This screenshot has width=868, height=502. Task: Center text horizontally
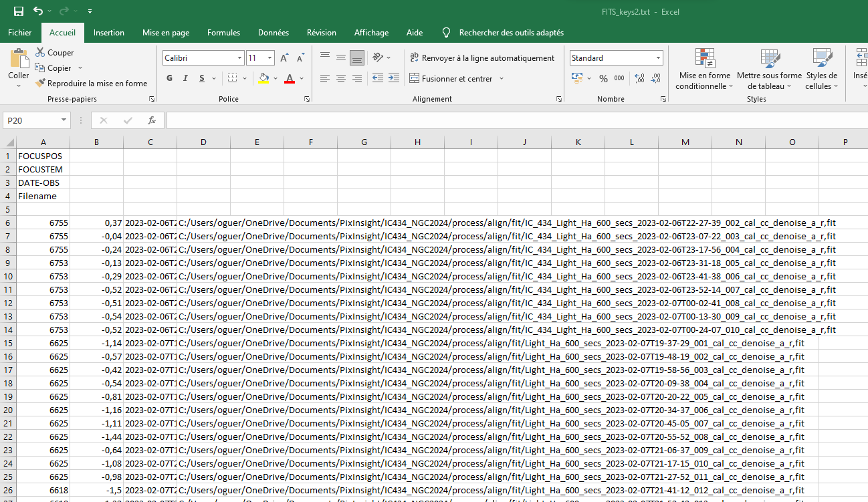point(341,78)
